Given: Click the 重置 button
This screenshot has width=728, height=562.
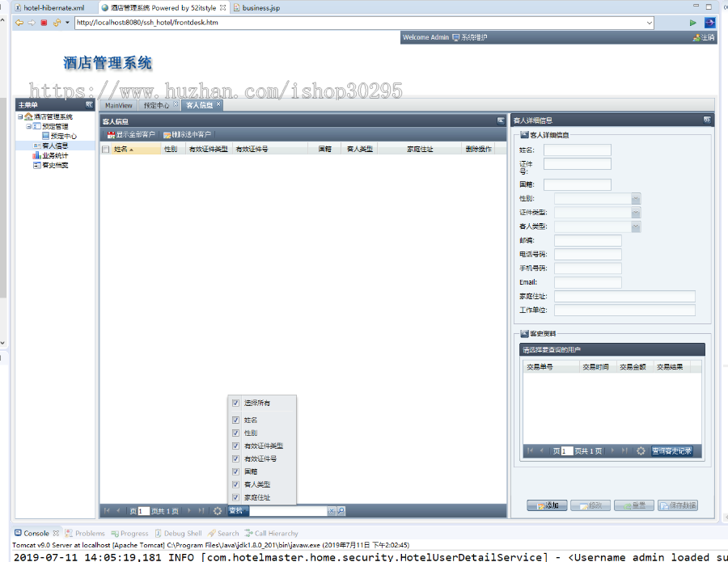Looking at the screenshot, I should point(634,505).
